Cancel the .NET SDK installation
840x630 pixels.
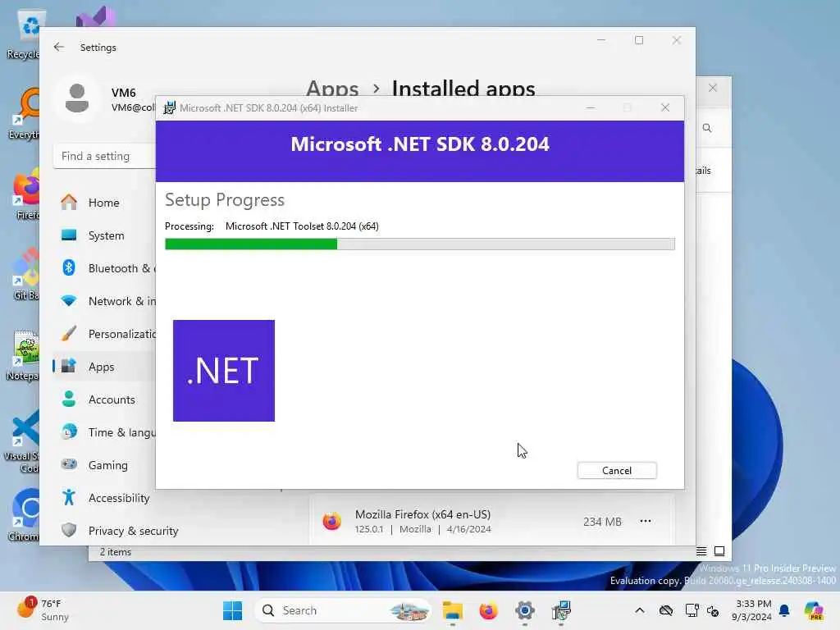(x=617, y=470)
